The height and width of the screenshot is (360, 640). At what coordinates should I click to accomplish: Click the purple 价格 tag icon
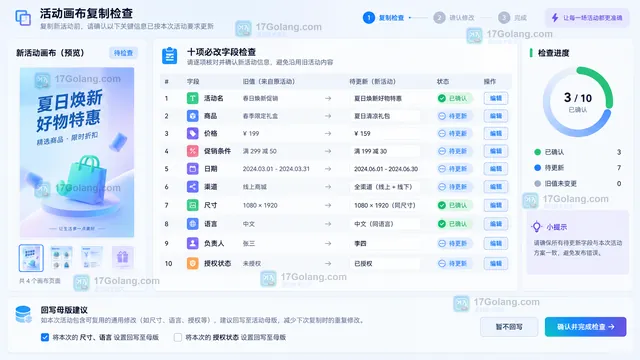click(x=192, y=133)
